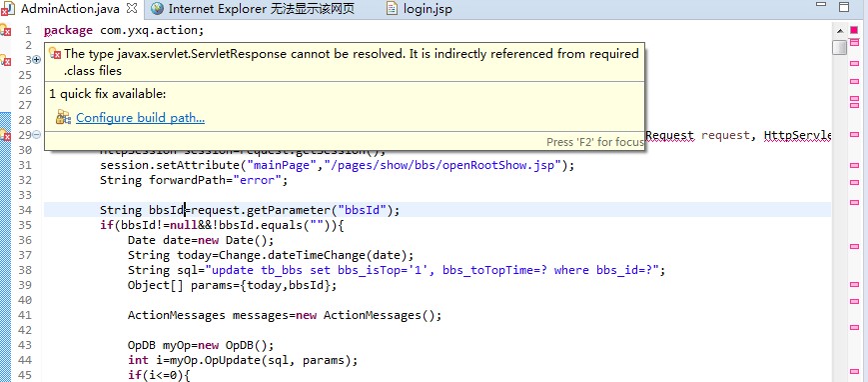Viewport: 868px width, 382px height.
Task: Open the Configure build path quick fix
Action: [140, 118]
